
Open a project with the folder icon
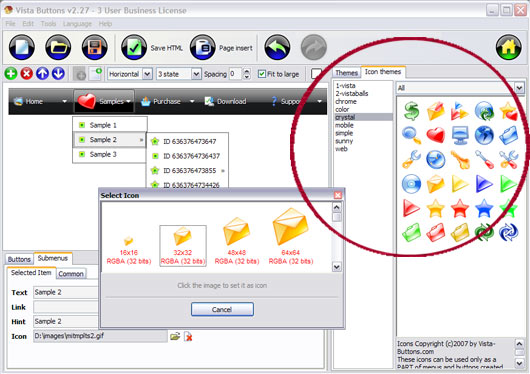pyautogui.click(x=58, y=47)
